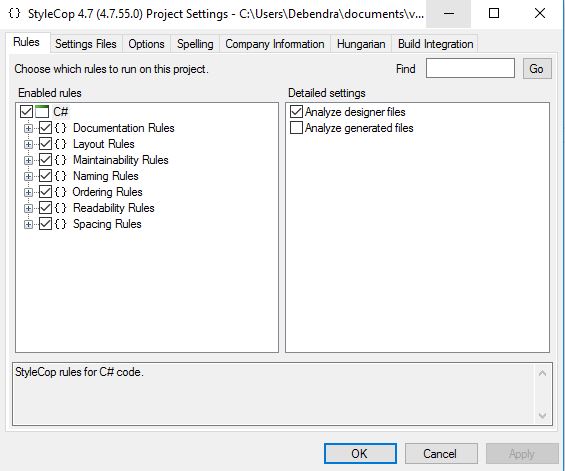Go to the Spelling tab
565x471 pixels.
(x=195, y=44)
